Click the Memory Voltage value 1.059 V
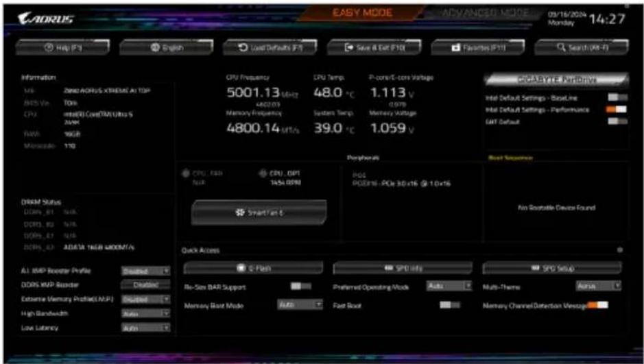The image size is (644, 364). (x=392, y=128)
